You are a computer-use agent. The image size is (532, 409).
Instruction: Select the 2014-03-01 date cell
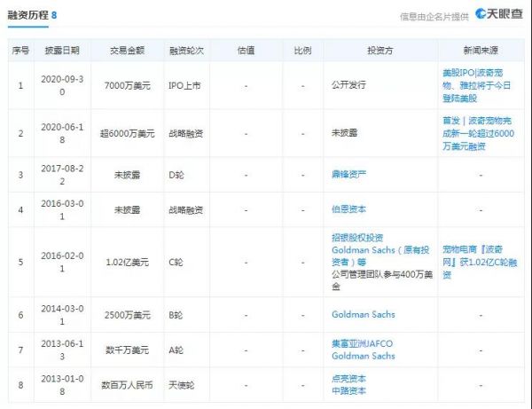point(62,315)
